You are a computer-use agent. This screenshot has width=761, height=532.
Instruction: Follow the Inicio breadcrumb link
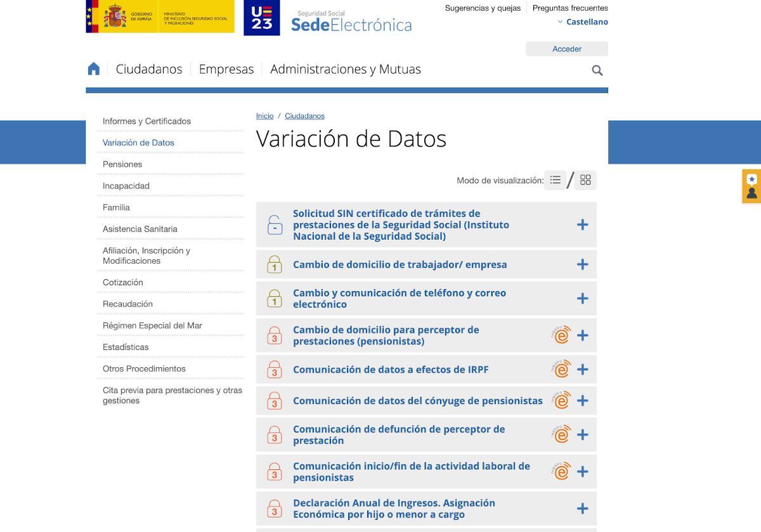point(264,116)
